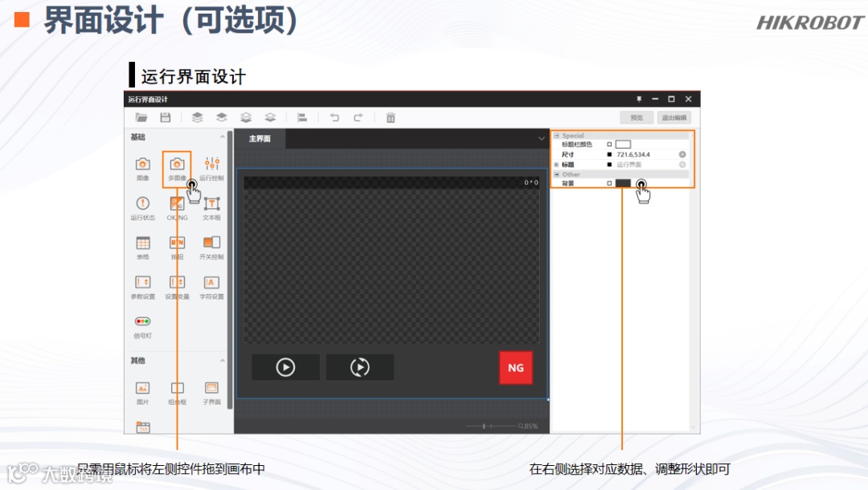Adjust the canvas zoom slider handle
868x490 pixels.
[x=484, y=426]
